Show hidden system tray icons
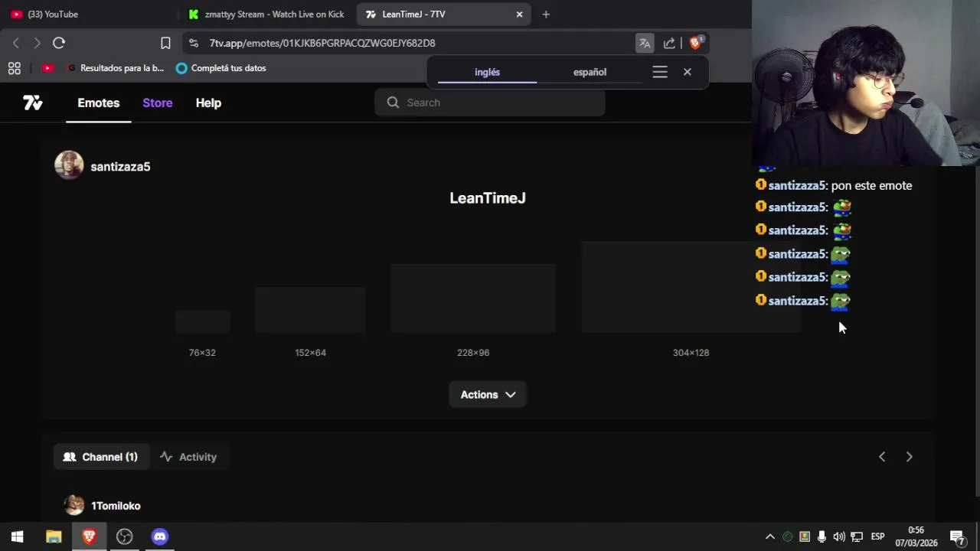980x551 pixels. click(770, 536)
